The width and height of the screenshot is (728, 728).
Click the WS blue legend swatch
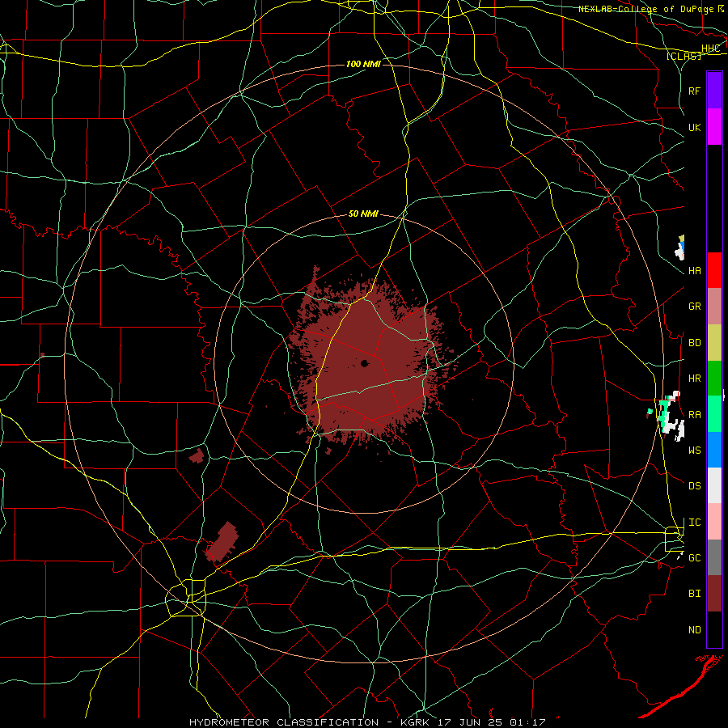[714, 450]
